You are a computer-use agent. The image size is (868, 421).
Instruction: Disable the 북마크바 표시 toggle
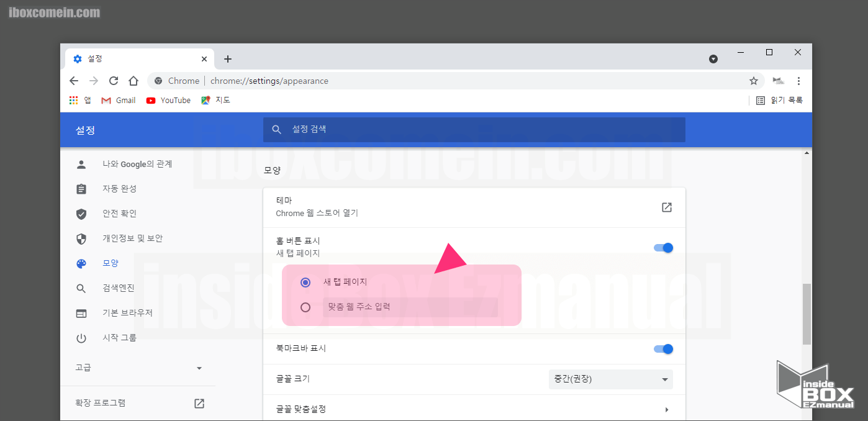click(664, 349)
